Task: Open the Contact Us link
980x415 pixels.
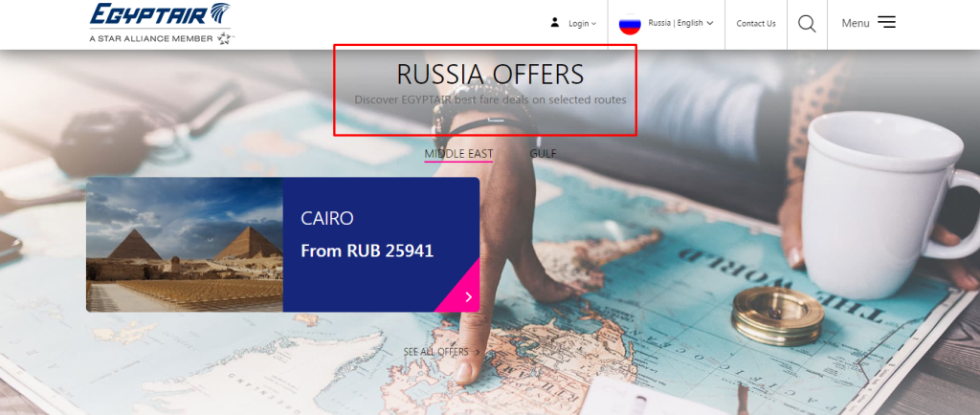Action: 756,24
